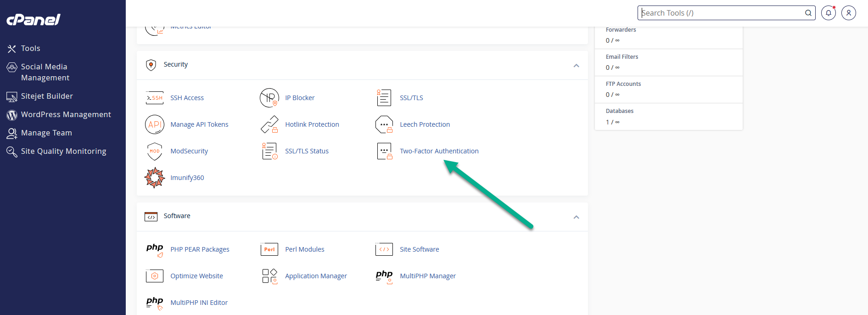Click the FTP Accounts statistic label

coord(623,84)
